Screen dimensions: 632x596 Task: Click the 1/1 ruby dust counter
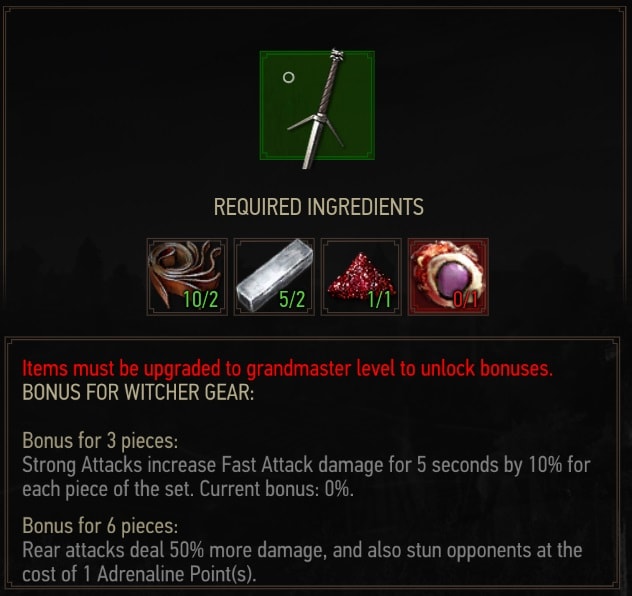click(x=379, y=299)
